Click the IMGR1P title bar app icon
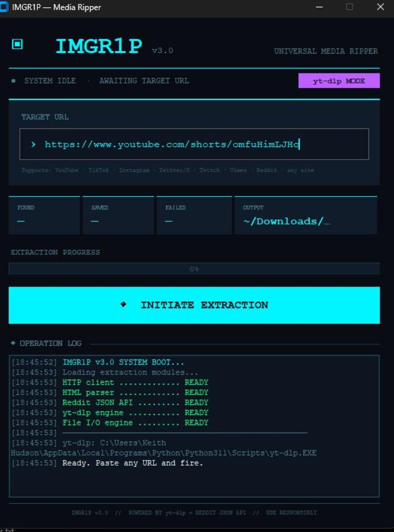Screen dimensions: 394x532 tap(4, 7)
